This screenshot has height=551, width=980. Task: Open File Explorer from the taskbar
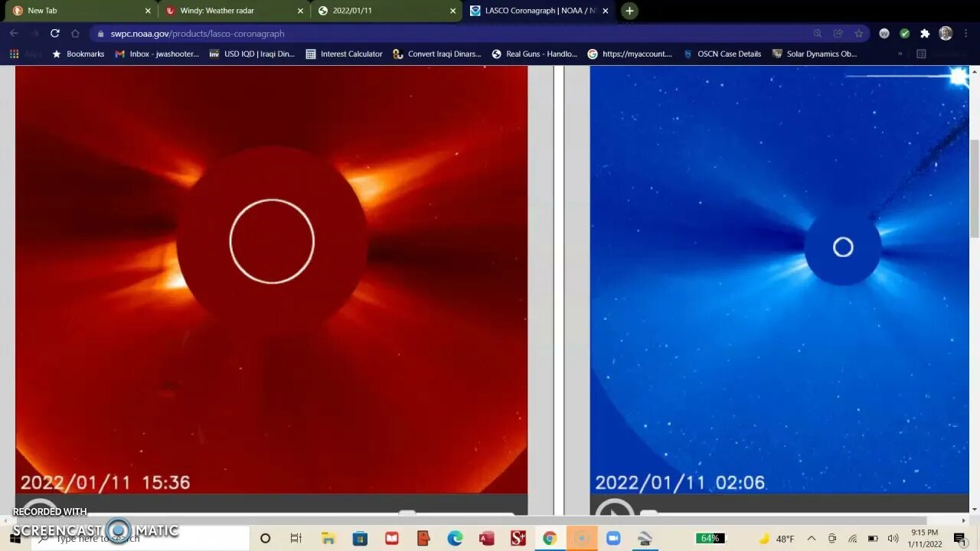(328, 538)
